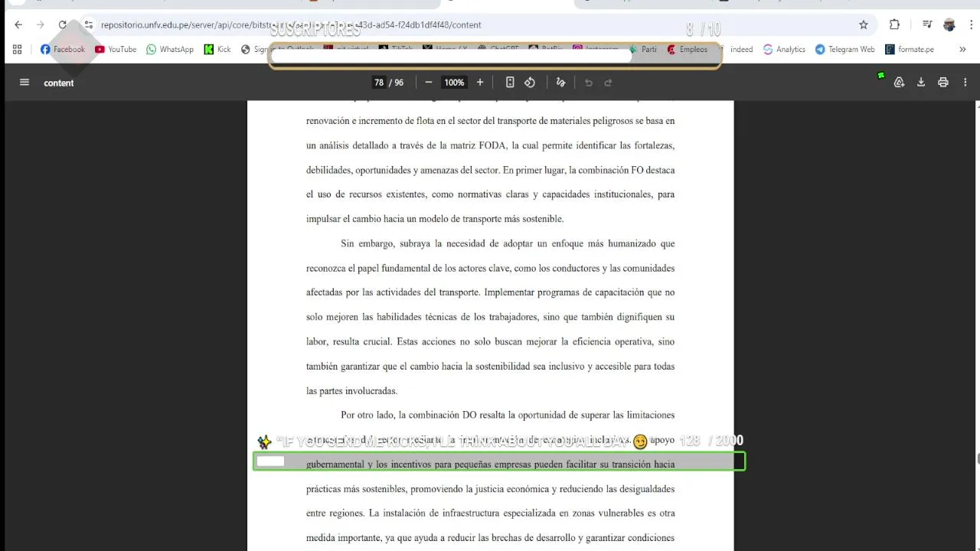Activate the draw annotation tool

tap(560, 83)
